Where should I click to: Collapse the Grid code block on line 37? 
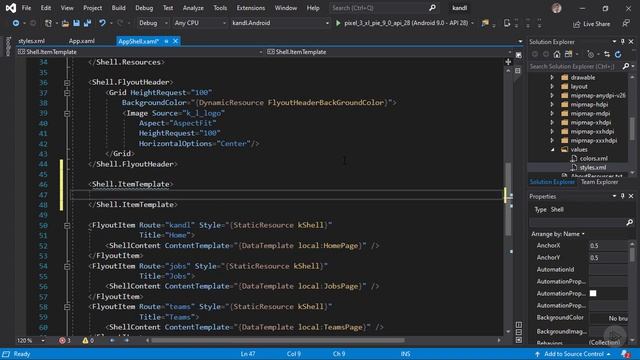(x=67, y=93)
